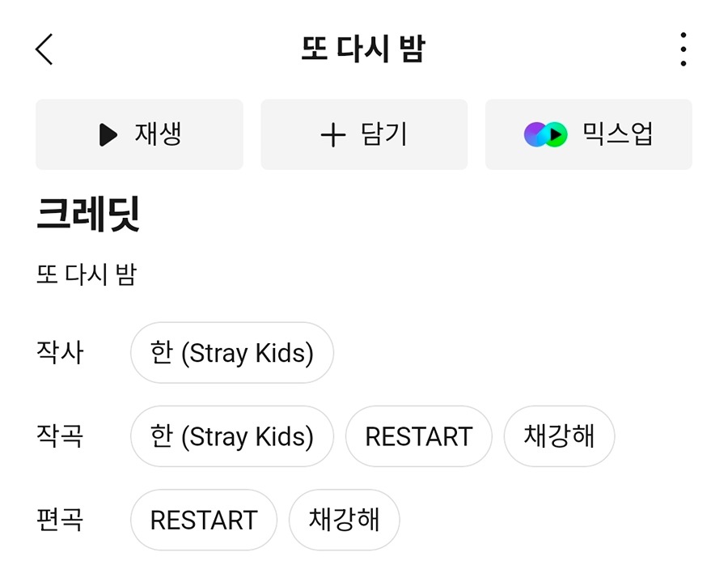Select RESTART in the 작곡 row
Screen dimensions: 728x561
coord(419,436)
